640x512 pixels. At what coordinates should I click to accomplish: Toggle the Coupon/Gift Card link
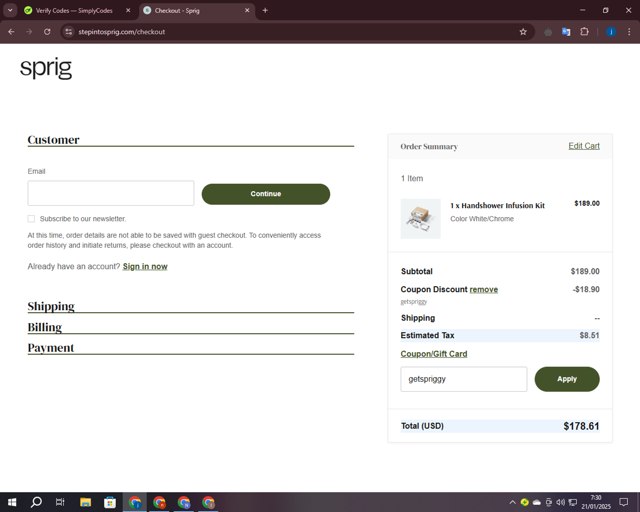pyautogui.click(x=434, y=354)
